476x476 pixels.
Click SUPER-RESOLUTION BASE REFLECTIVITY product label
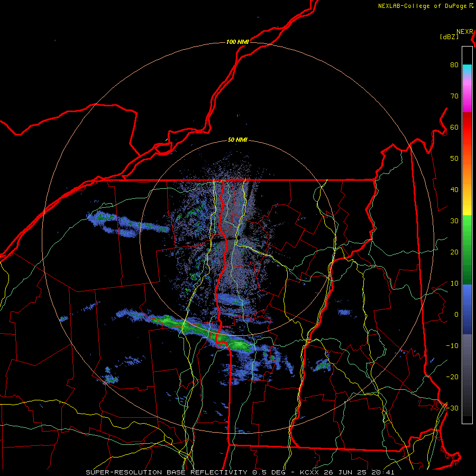(x=167, y=472)
